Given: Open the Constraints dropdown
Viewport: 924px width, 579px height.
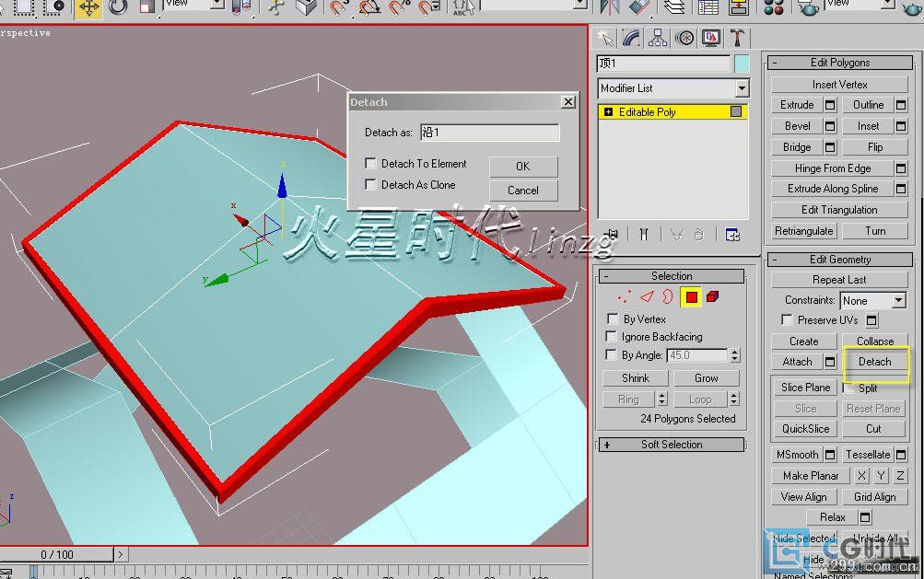Looking at the screenshot, I should point(897,301).
